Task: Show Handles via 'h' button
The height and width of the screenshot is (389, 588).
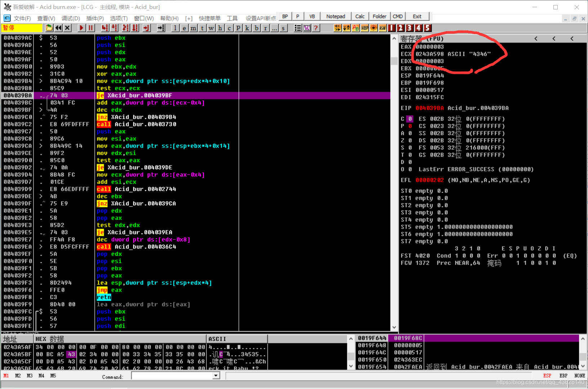Action: click(220, 28)
